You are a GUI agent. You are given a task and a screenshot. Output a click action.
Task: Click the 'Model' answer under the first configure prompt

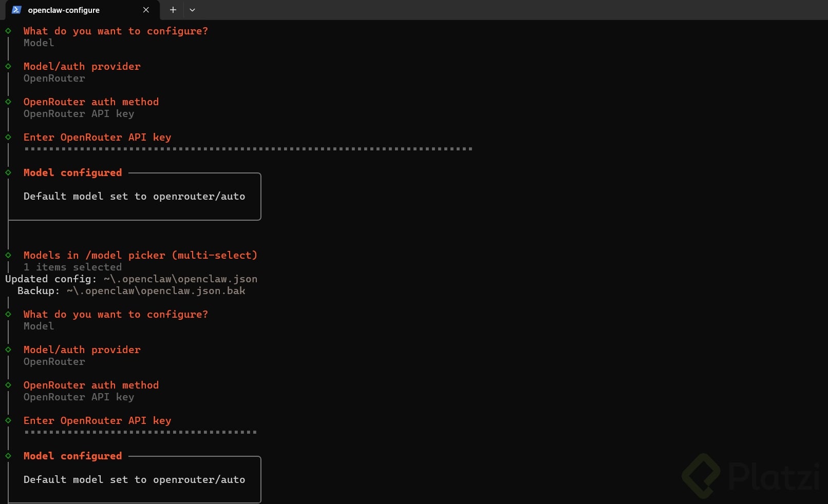click(39, 43)
